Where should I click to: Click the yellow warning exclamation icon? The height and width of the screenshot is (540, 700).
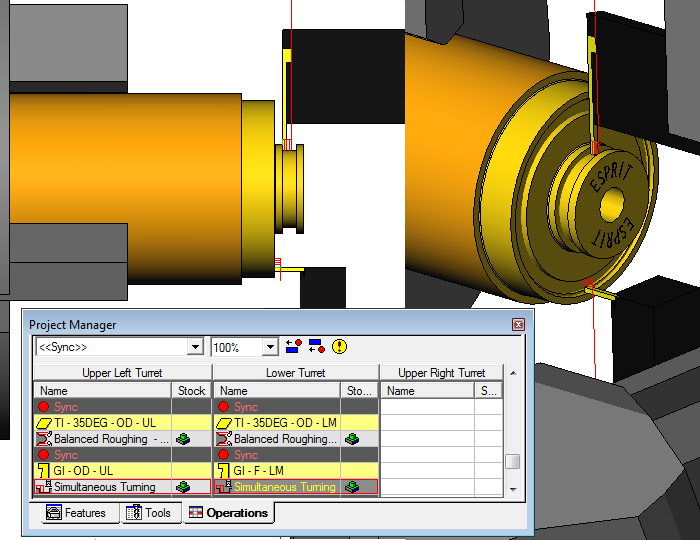pyautogui.click(x=340, y=347)
